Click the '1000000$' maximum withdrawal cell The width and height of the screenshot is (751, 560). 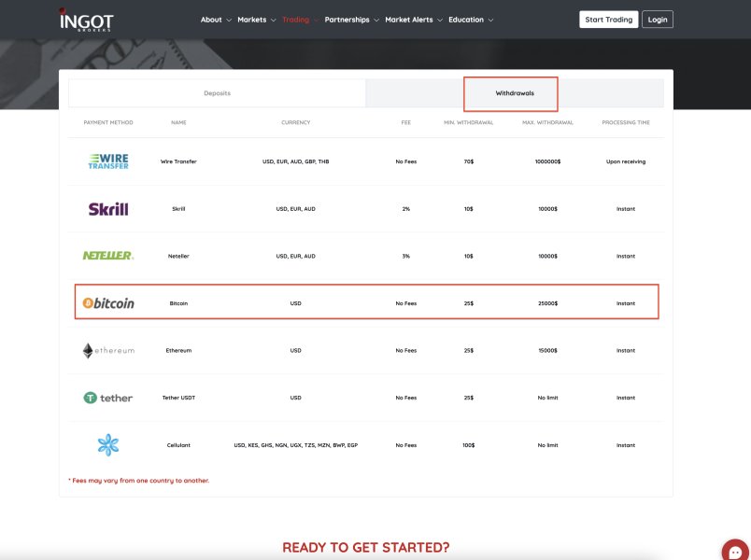[x=547, y=161]
